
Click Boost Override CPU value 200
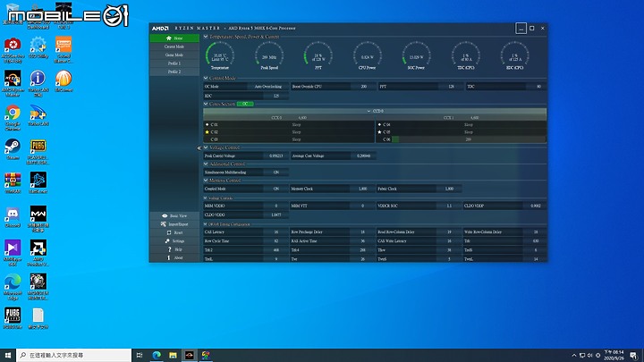tap(363, 87)
